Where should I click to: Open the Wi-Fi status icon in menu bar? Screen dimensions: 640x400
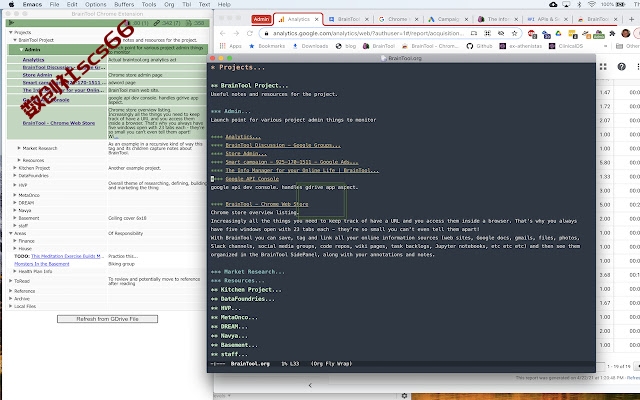[591, 4]
